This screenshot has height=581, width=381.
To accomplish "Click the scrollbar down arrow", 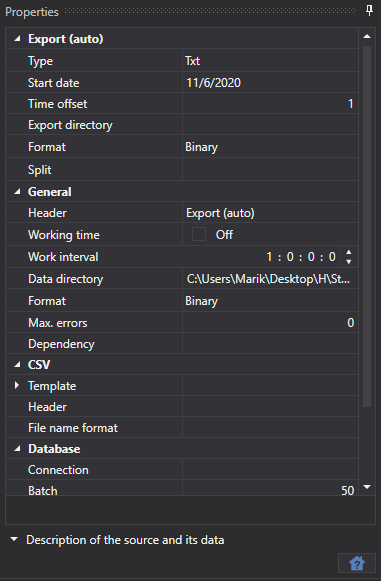I will tap(367, 487).
